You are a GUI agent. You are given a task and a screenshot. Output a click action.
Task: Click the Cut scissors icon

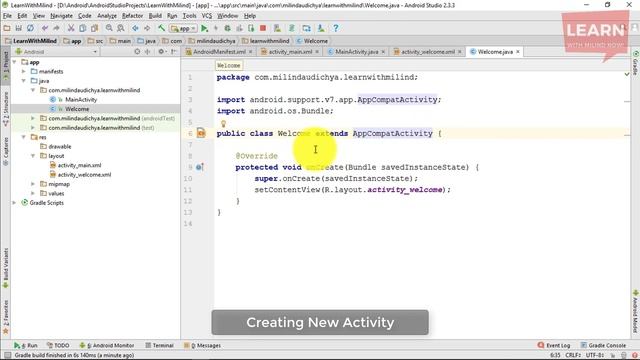(71, 28)
